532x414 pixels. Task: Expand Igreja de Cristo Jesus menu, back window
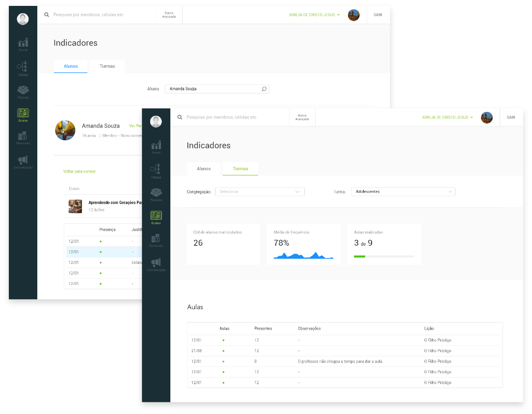[314, 15]
